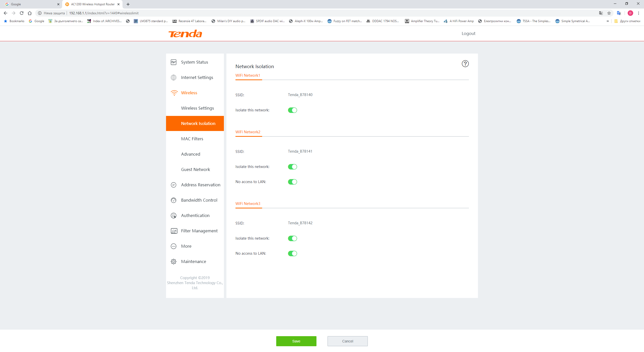Close the Google tab

pos(58,4)
